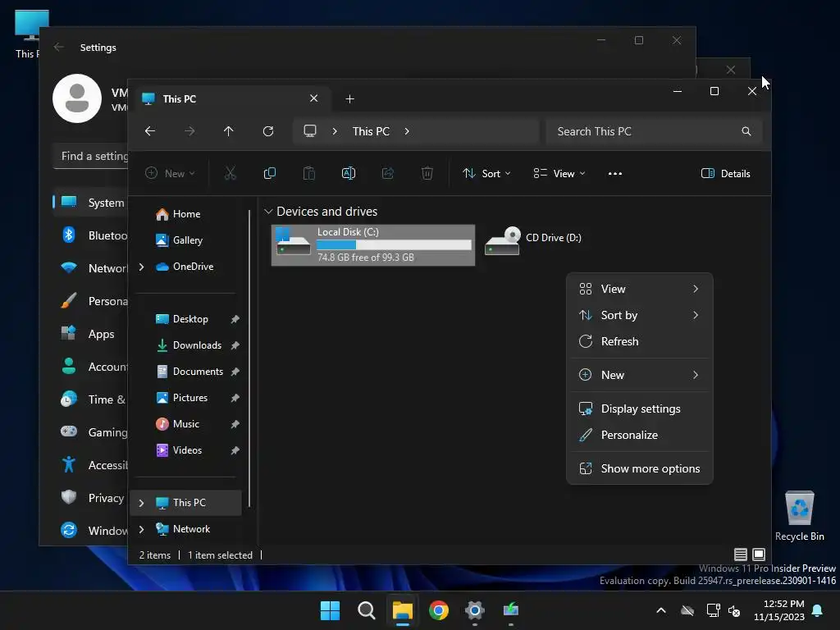
Task: Click the Share icon in toolbar
Action: pos(388,173)
